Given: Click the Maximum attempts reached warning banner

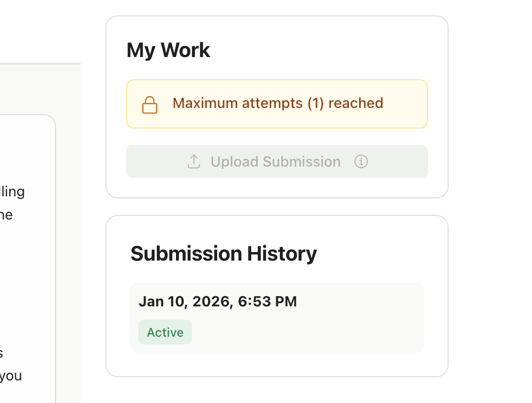Looking at the screenshot, I should coord(277,103).
